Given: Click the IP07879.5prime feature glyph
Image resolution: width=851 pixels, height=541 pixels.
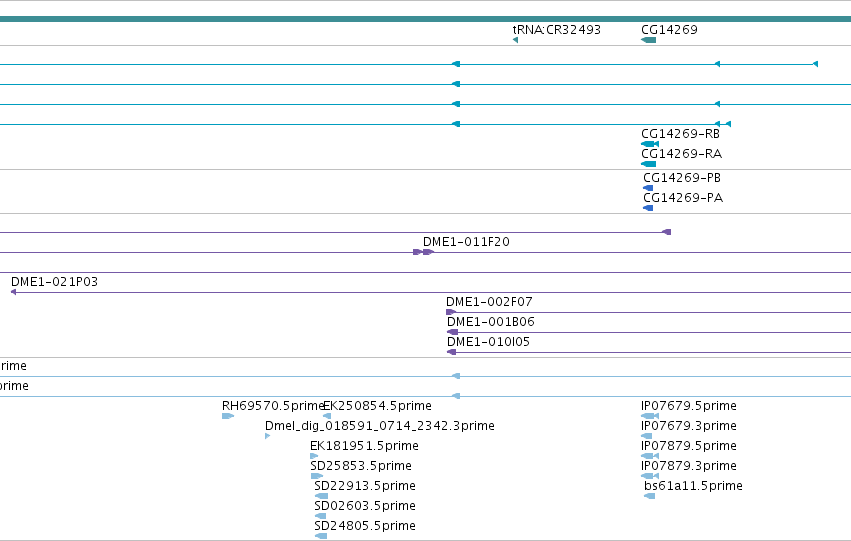Looking at the screenshot, I should pyautogui.click(x=650, y=457).
